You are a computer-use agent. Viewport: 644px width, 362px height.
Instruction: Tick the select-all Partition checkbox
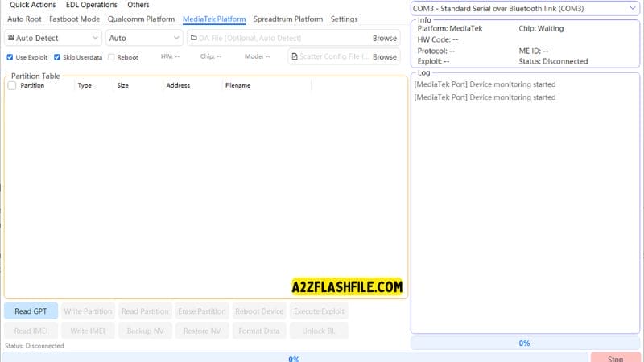click(12, 85)
